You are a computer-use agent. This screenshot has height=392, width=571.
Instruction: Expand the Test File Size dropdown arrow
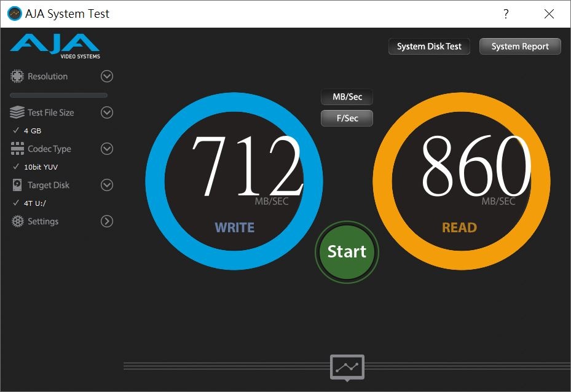click(107, 112)
